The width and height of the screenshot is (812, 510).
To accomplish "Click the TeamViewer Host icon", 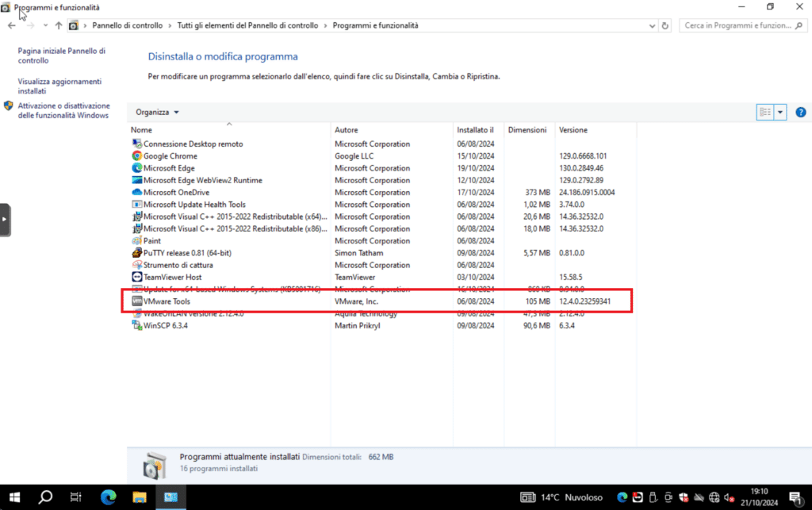I will 136,277.
